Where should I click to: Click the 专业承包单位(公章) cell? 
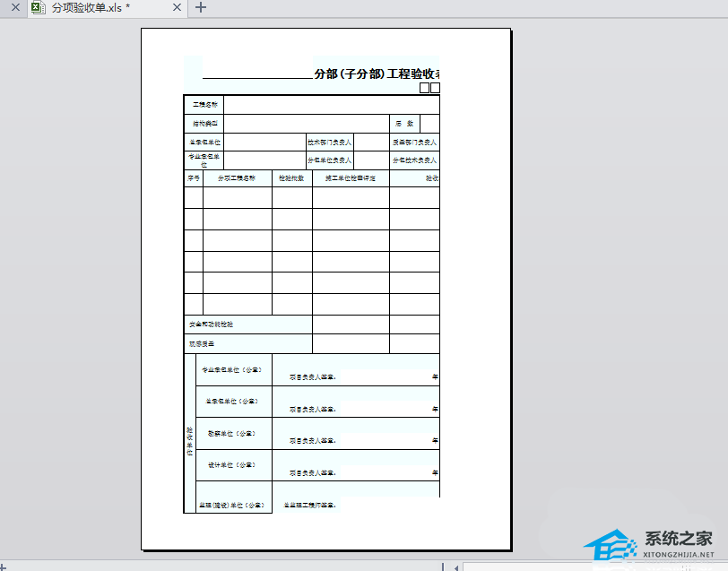(x=234, y=370)
